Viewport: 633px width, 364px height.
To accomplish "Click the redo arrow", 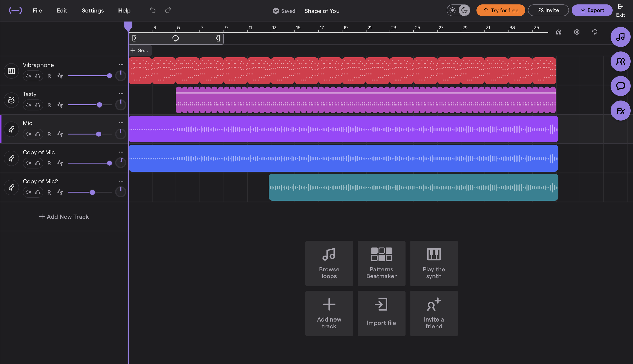I will [168, 10].
